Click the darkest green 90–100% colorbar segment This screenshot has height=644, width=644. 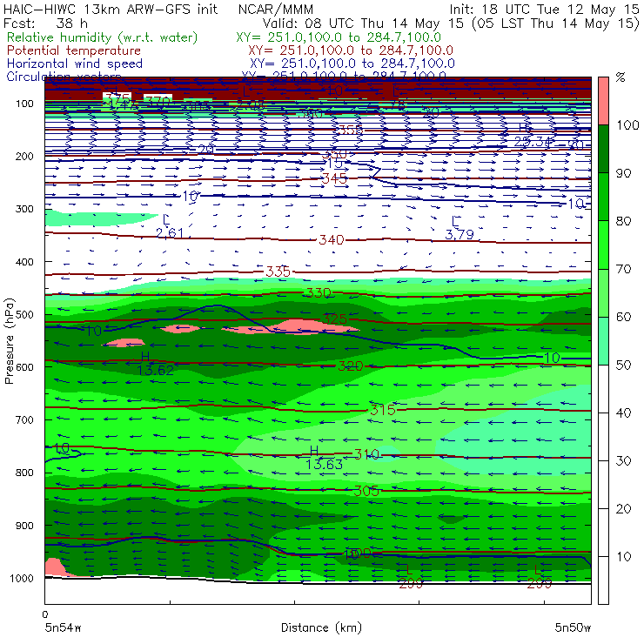click(603, 149)
